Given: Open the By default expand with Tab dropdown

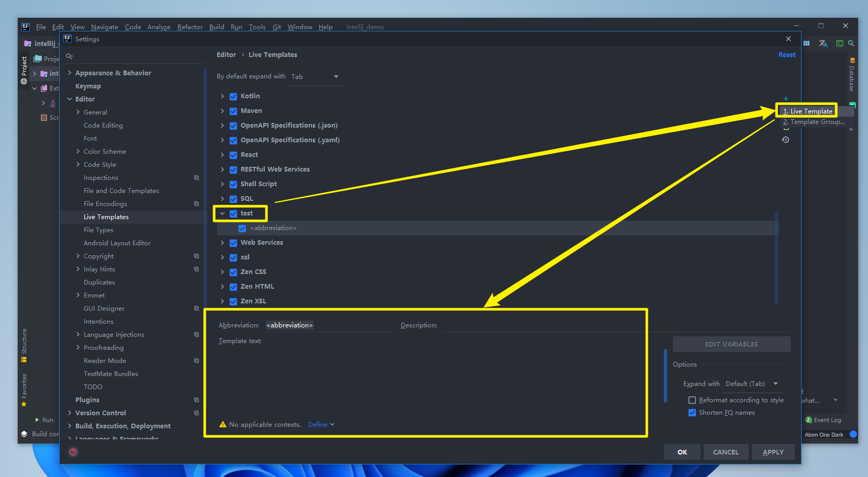Looking at the screenshot, I should (316, 77).
